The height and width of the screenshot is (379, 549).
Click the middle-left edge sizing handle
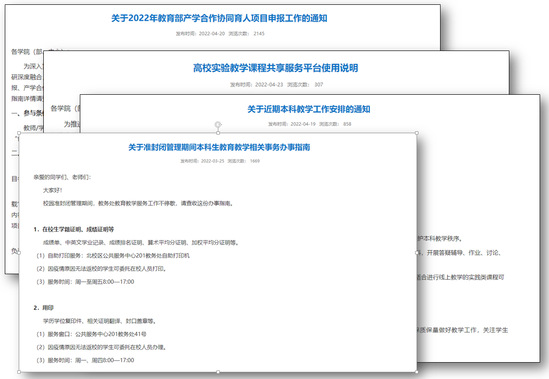click(x=19, y=252)
